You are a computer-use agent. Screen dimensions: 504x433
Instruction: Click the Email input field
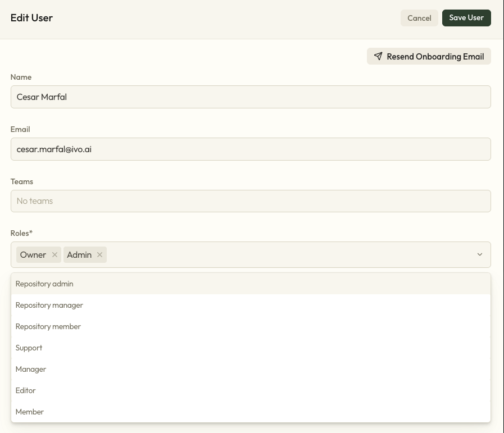coord(251,149)
